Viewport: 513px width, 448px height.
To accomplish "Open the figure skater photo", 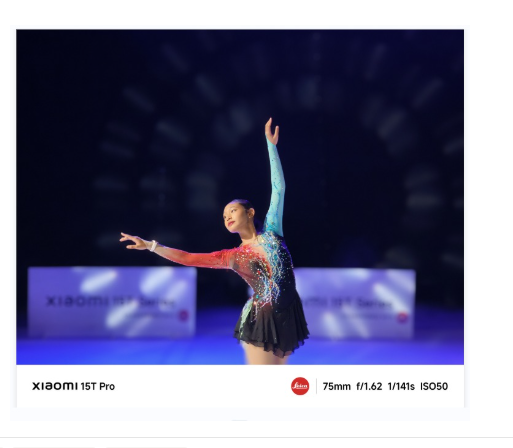I will coord(240,197).
